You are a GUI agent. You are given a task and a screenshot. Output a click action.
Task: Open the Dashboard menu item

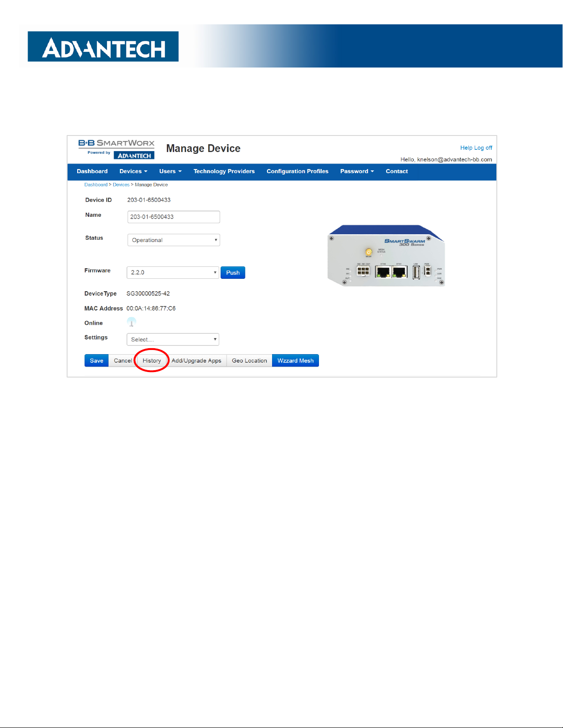click(92, 171)
